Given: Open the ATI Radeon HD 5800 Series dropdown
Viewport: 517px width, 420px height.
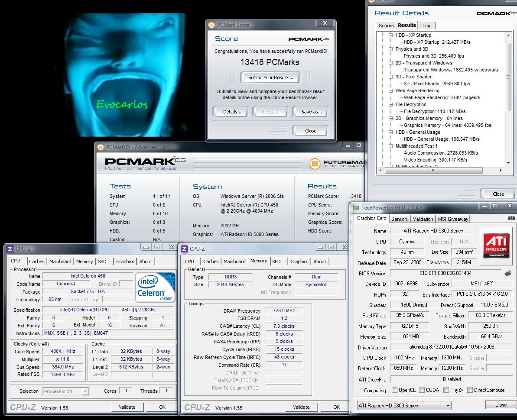Looking at the screenshot, I should (x=404, y=406).
